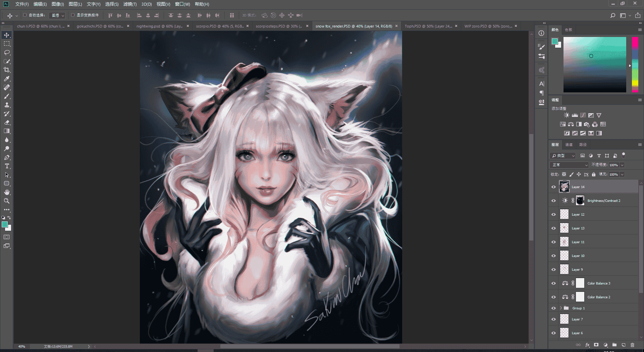Switch to the scorpio.PSD document tab
Image resolution: width=644 pixels, height=352 pixels.
(220, 26)
